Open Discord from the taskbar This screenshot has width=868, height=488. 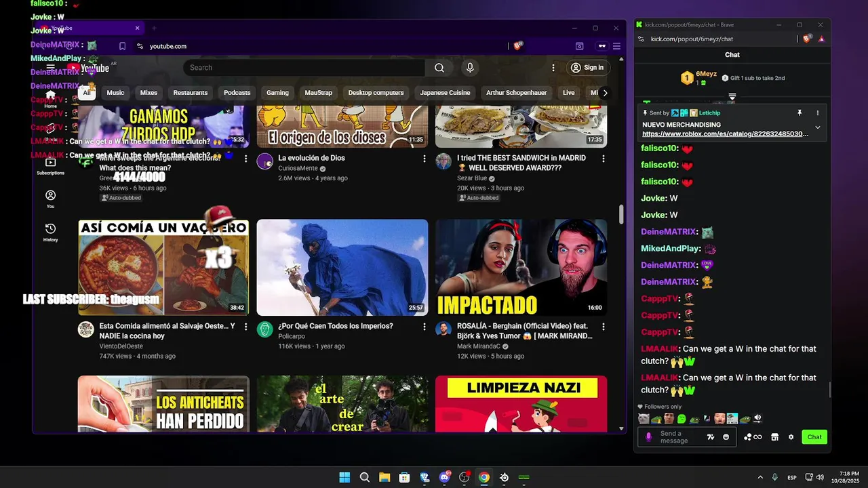(445, 477)
